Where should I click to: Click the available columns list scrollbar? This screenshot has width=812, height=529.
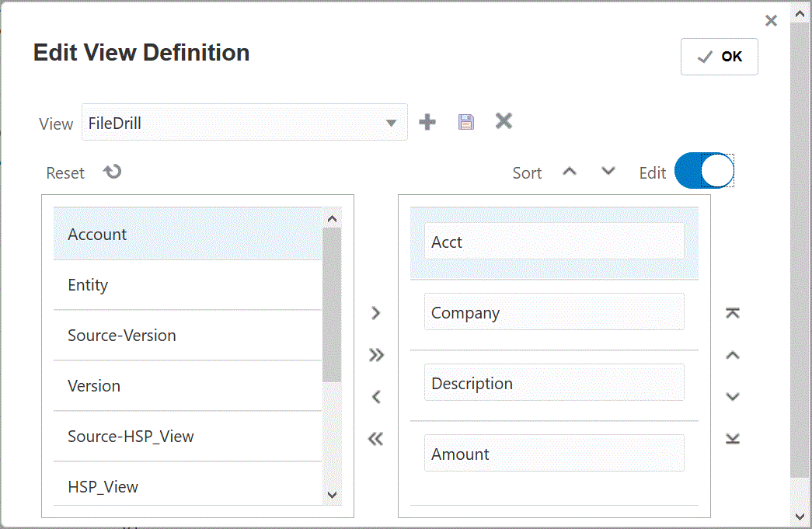pyautogui.click(x=332, y=305)
